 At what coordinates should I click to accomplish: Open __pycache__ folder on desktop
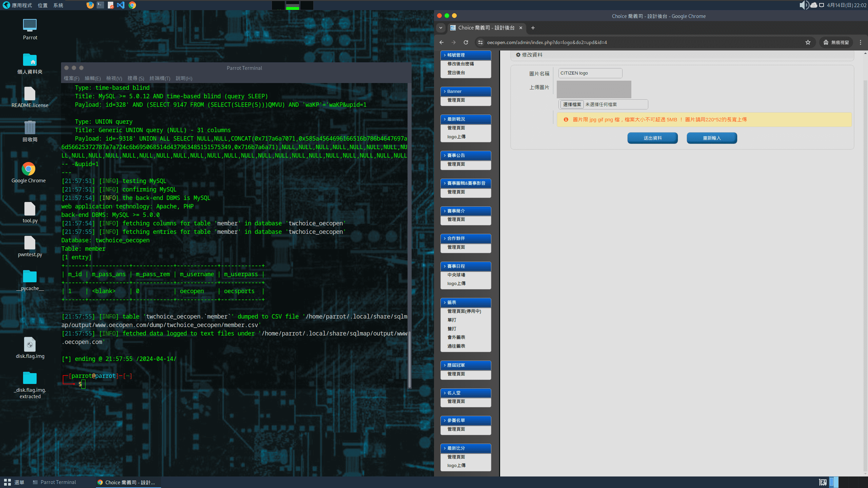tap(30, 280)
